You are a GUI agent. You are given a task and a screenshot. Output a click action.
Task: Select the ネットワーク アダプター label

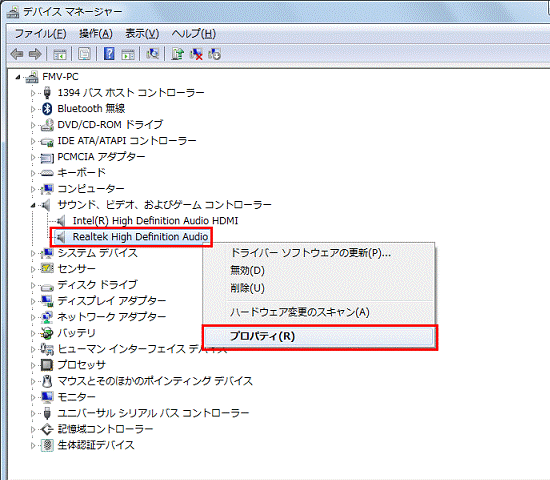pyautogui.click(x=112, y=317)
